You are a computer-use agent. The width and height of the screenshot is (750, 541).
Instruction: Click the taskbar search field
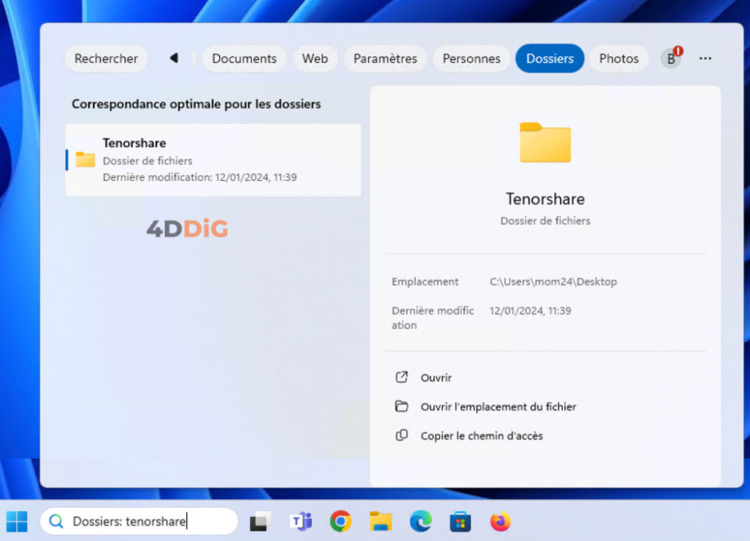pyautogui.click(x=140, y=521)
